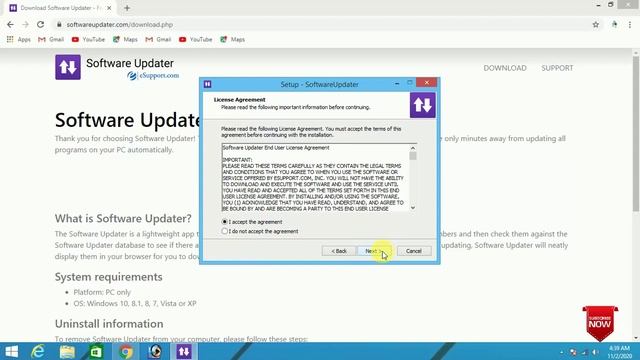Click the action center flag tray icon
Screen dimensions: 640x360
[573, 352]
